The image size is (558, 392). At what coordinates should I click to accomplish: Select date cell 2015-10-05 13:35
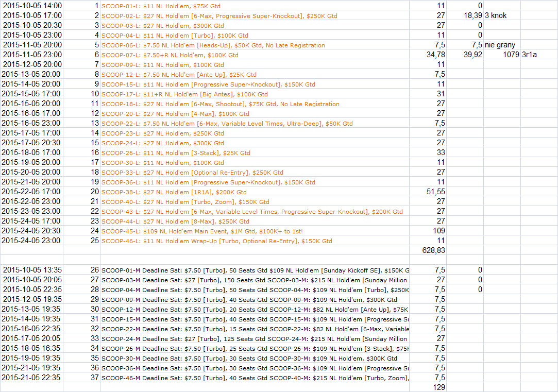(x=31, y=270)
